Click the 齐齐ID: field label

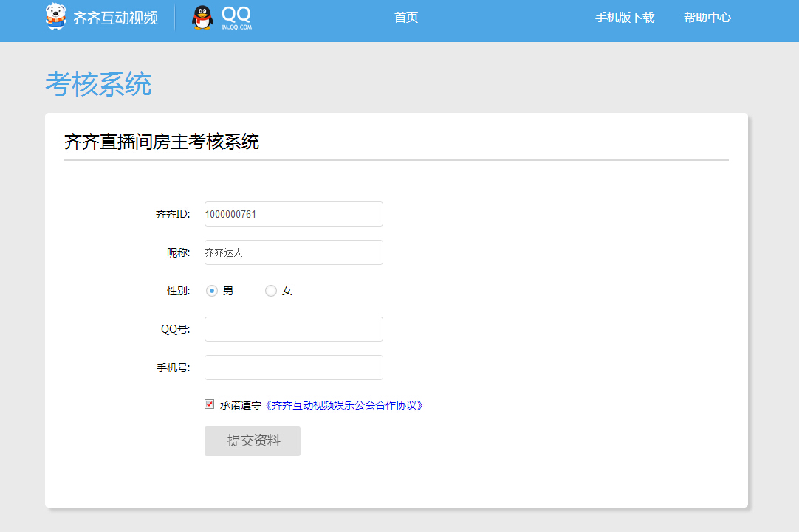coord(173,214)
